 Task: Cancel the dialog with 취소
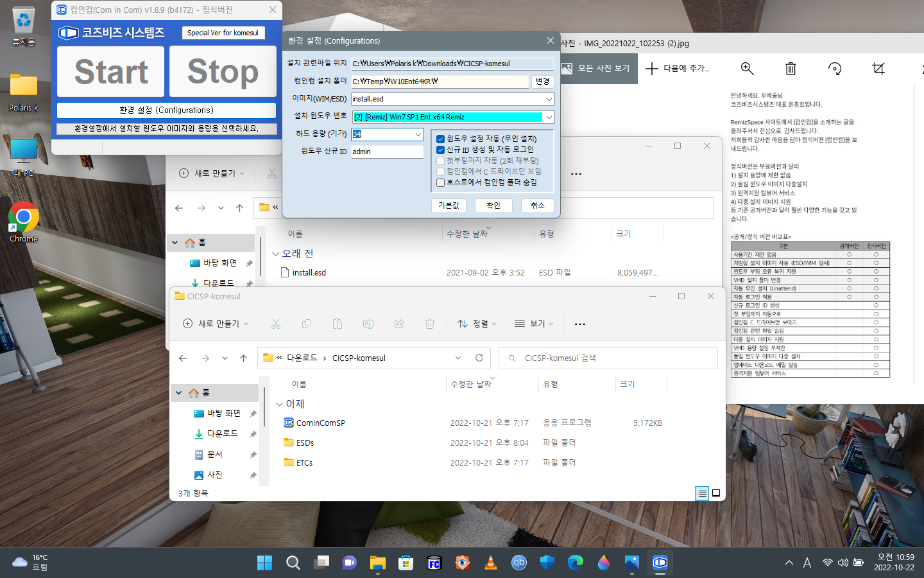click(537, 206)
